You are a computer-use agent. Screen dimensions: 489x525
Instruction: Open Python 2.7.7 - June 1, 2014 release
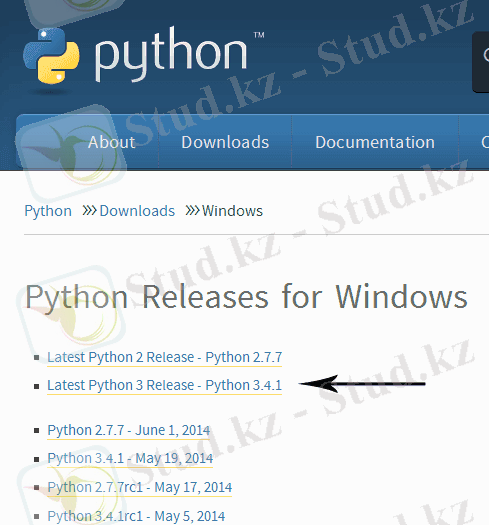click(x=129, y=431)
